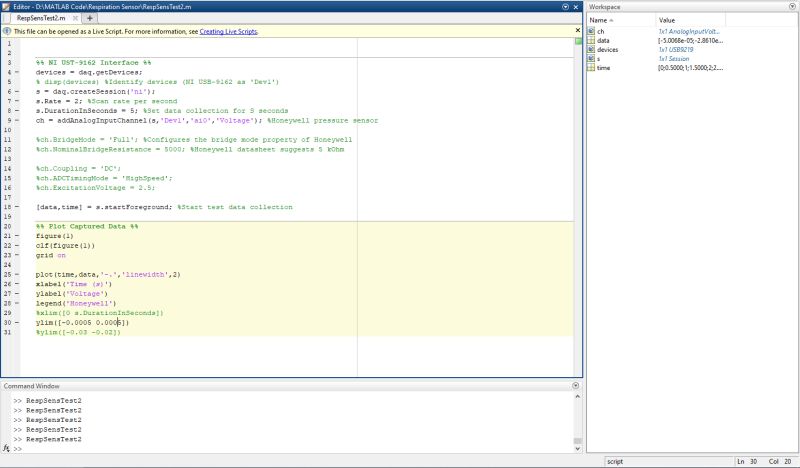Screen dimensions: 800x468
Task: Click the Command Window scrollbar down arrow
Action: pyautogui.click(x=578, y=449)
